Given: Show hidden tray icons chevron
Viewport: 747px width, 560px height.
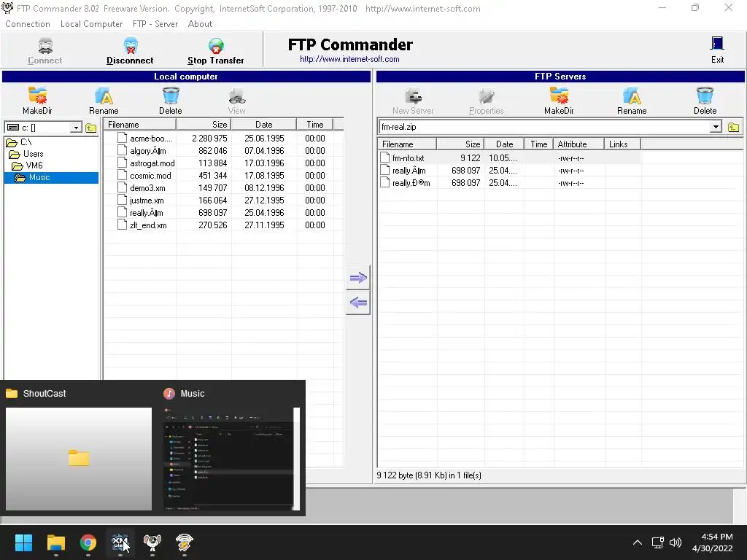Looking at the screenshot, I should [638, 542].
